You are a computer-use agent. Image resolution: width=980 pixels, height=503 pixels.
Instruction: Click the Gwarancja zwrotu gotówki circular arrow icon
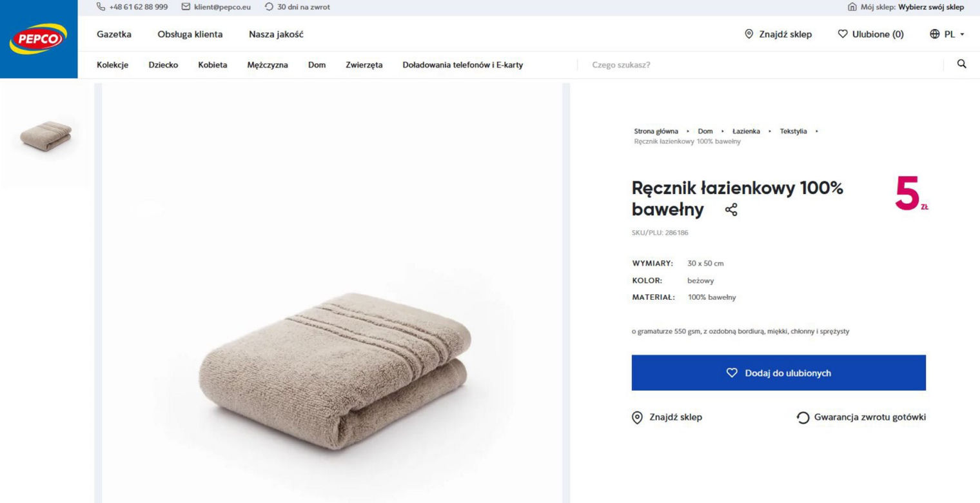coord(803,418)
